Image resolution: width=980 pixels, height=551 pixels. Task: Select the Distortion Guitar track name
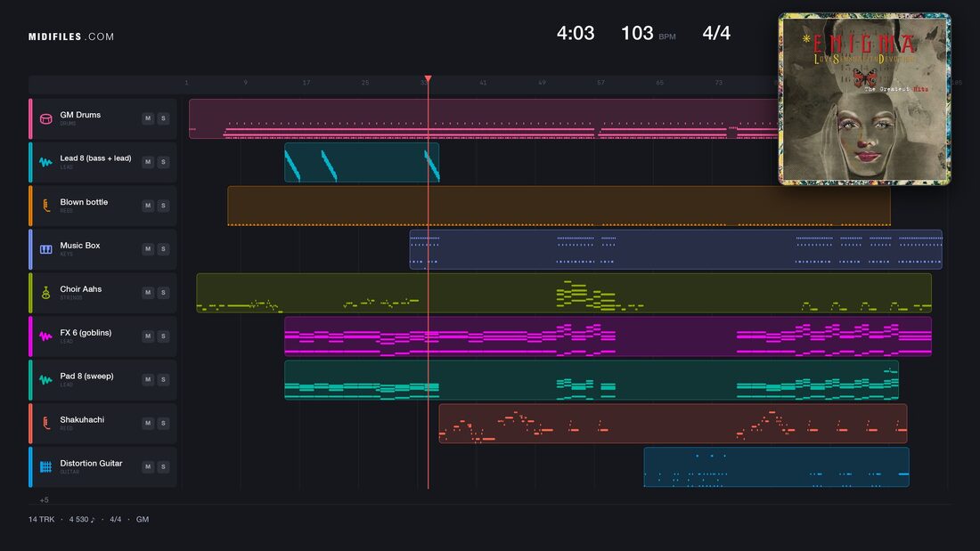coord(91,464)
